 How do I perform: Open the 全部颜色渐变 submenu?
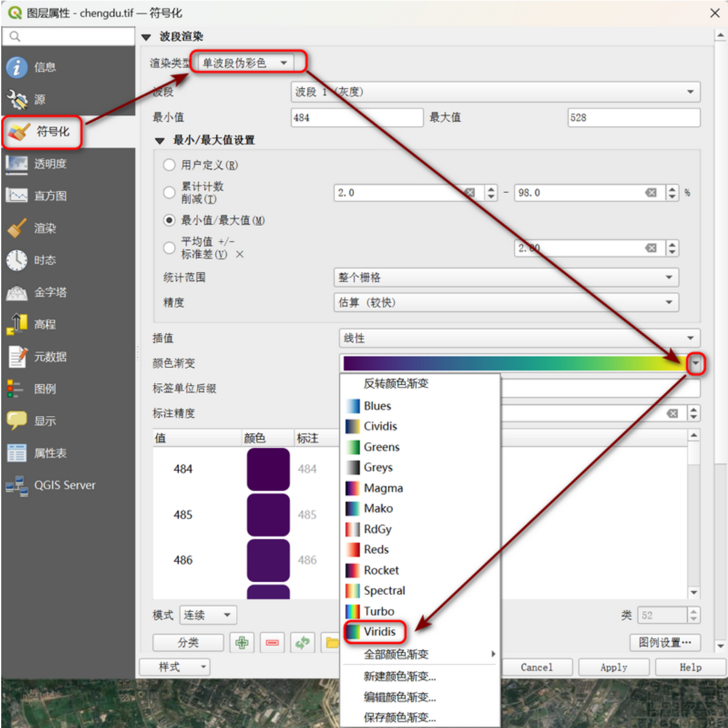tap(420, 654)
